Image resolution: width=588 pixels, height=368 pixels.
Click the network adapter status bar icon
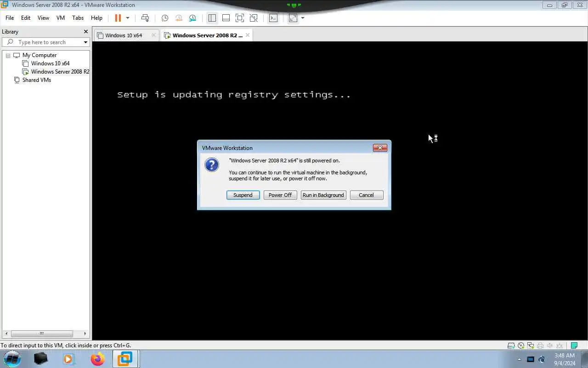point(531,345)
